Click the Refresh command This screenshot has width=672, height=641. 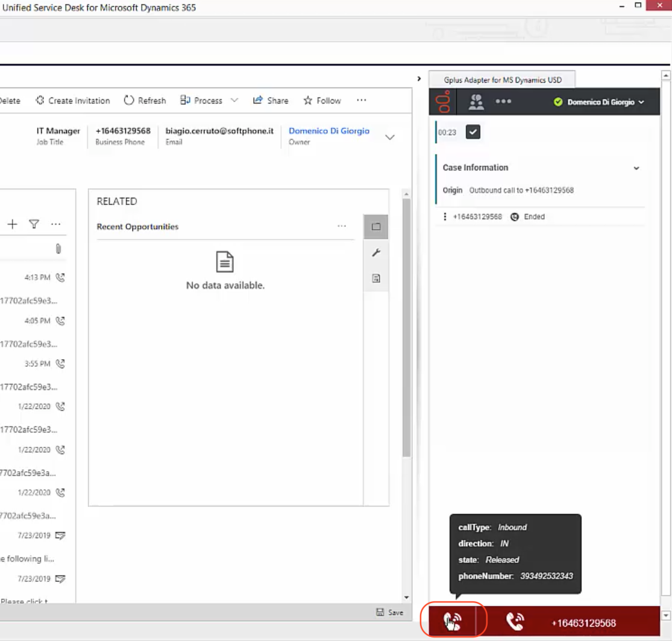[x=145, y=100]
